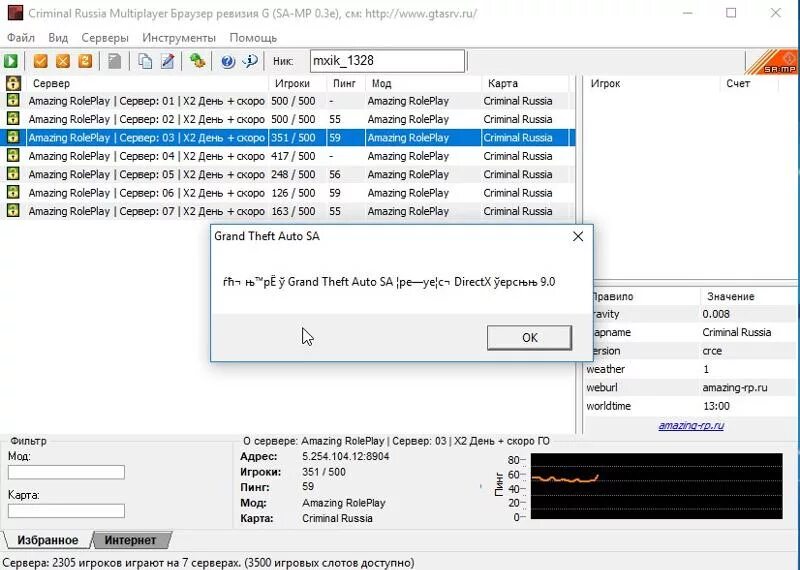Click the orange refresh server icon
This screenshot has height=570, width=800.
click(85, 61)
